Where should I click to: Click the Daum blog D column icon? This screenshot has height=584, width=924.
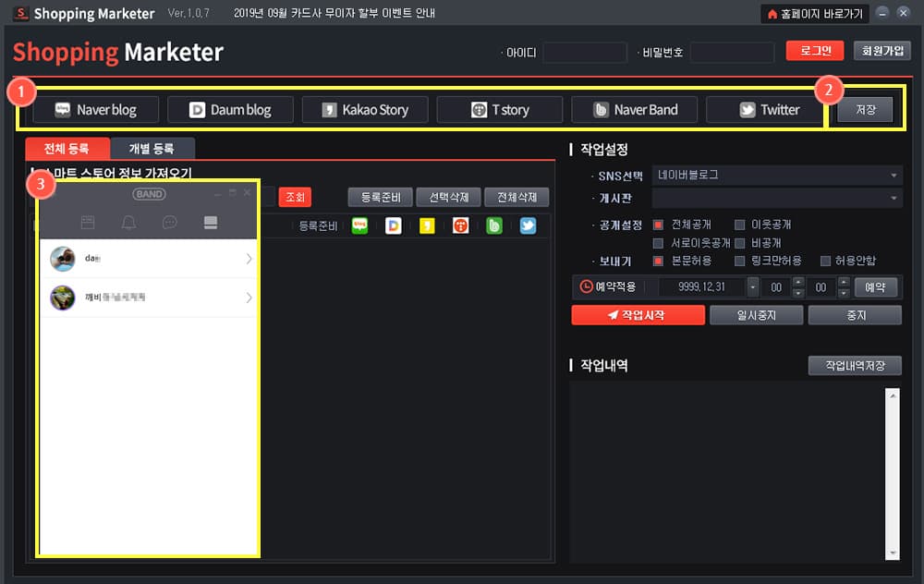393,225
